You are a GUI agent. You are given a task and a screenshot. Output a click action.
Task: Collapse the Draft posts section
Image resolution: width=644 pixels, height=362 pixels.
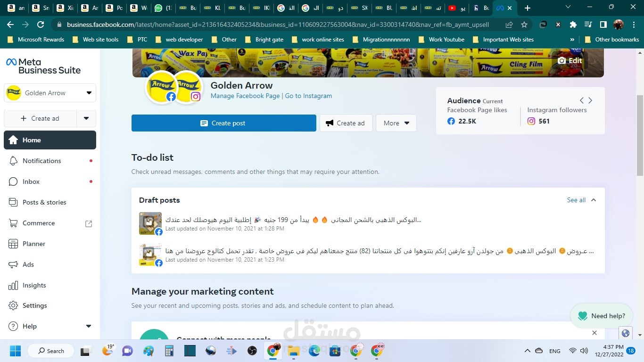(x=593, y=200)
